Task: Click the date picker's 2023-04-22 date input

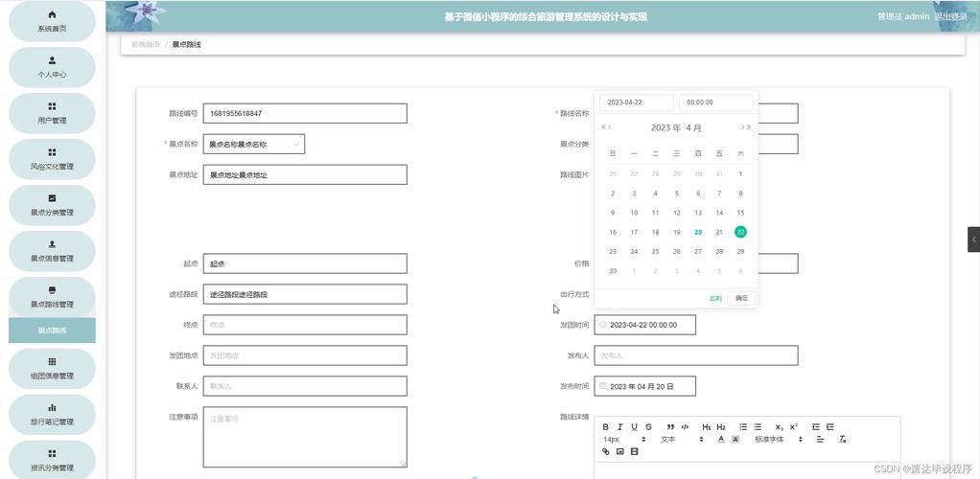Action: [x=637, y=103]
